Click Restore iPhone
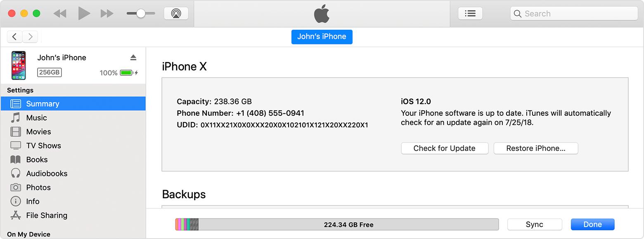This screenshot has height=239, width=644. pos(535,148)
